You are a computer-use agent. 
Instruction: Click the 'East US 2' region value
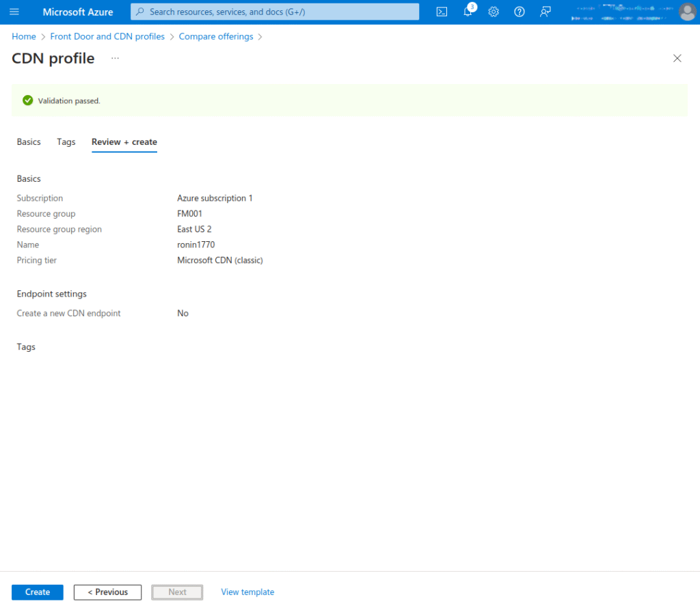tap(194, 230)
